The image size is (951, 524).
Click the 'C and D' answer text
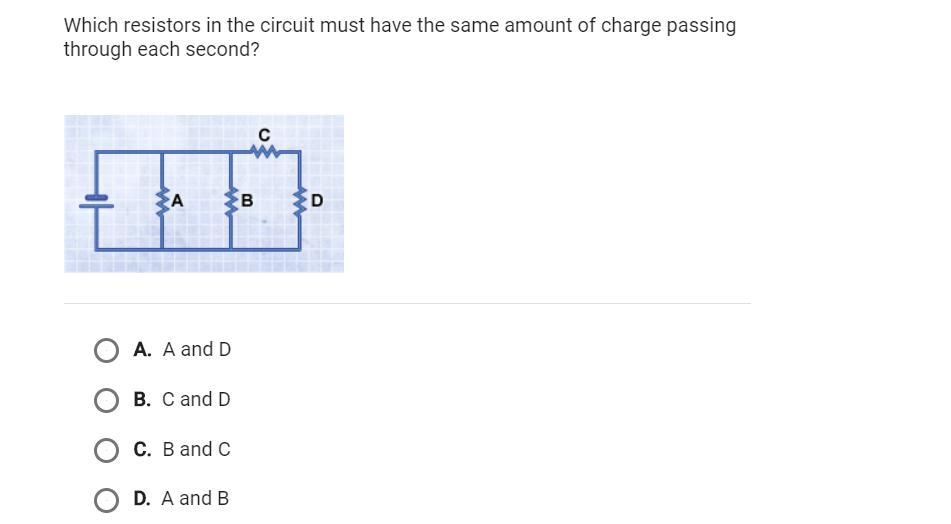point(196,400)
